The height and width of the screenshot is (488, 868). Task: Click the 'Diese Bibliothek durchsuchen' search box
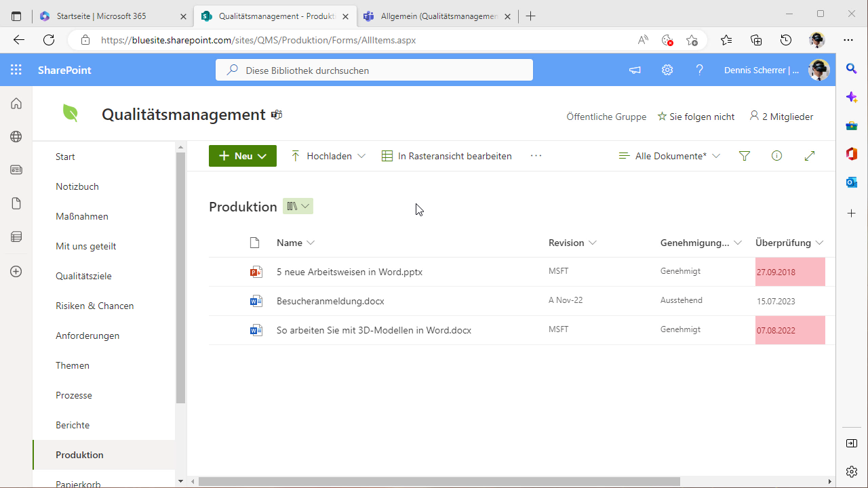coord(374,70)
